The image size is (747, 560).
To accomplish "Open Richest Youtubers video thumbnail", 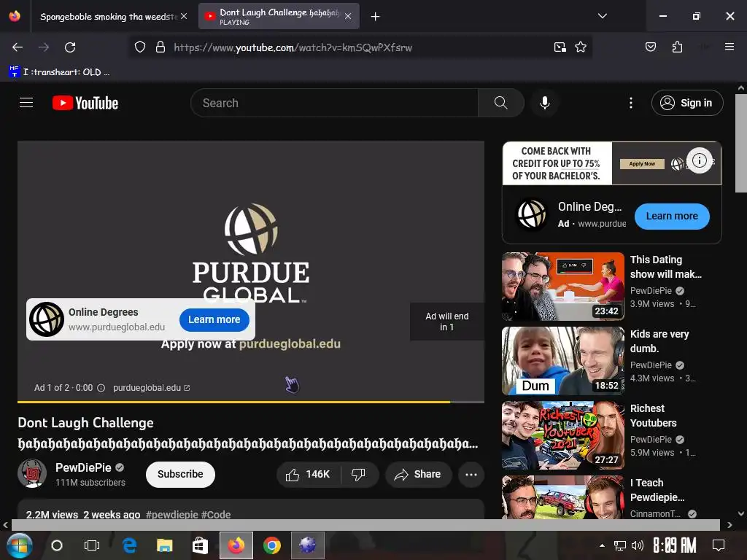I will (563, 435).
